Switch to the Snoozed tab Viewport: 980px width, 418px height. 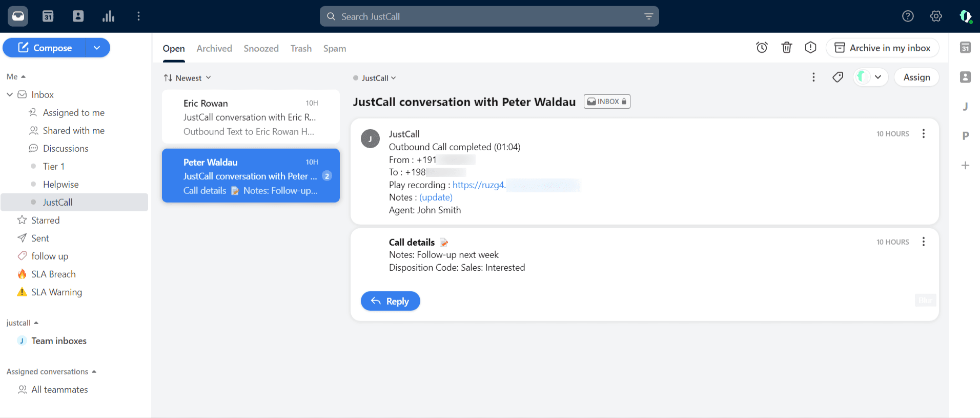261,48
